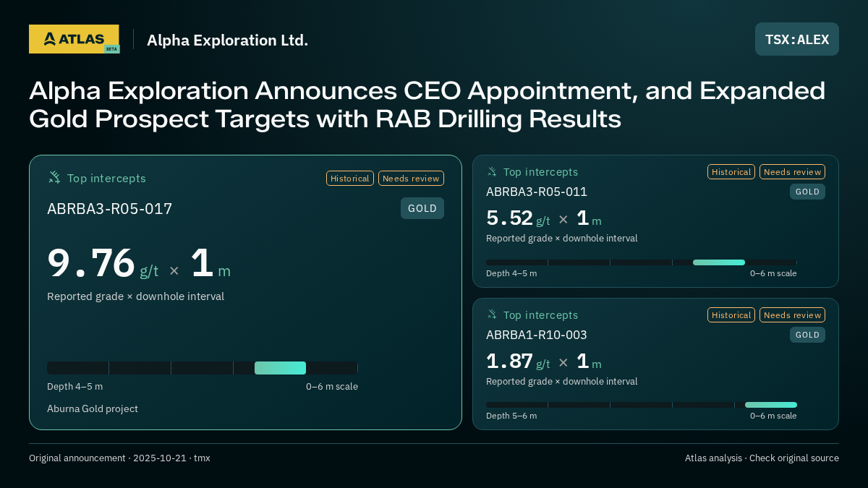The width and height of the screenshot is (868, 488).
Task: Click the drill icon on ABRBA3-R05-011 card
Action: 492,171
